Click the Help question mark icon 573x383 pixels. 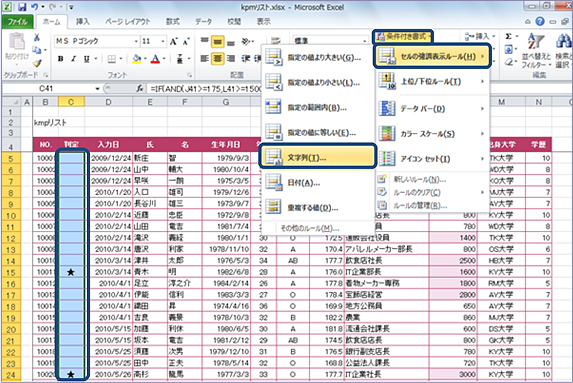(x=540, y=22)
